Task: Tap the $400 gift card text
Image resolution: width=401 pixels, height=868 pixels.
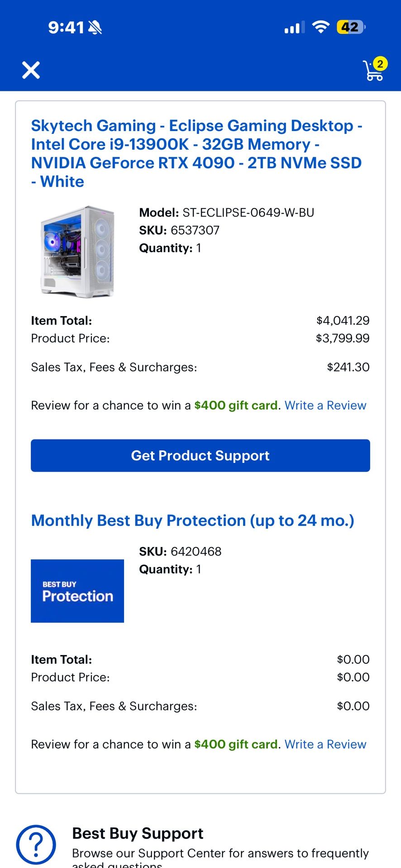Action: coord(236,405)
